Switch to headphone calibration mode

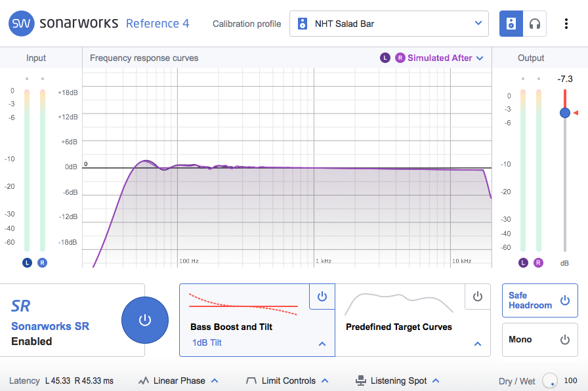pos(535,24)
